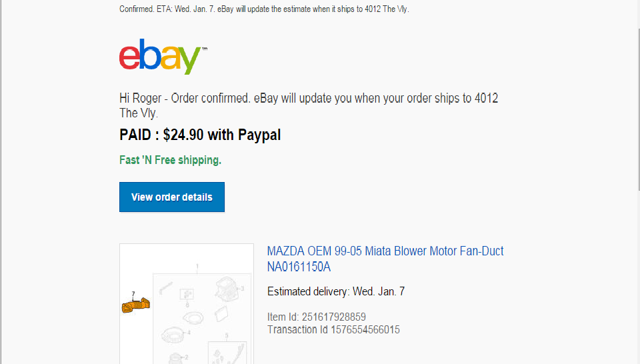
Task: Click the Item Id 251617928859 text
Action: [316, 317]
